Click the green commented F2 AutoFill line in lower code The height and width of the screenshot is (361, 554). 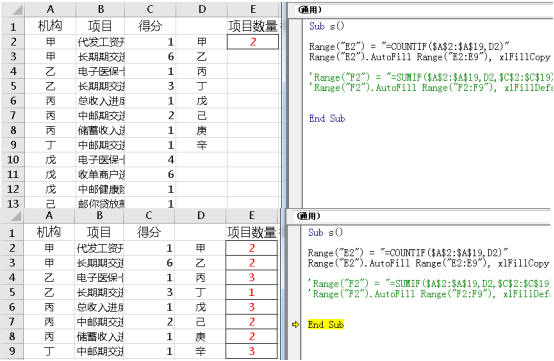tap(429, 294)
